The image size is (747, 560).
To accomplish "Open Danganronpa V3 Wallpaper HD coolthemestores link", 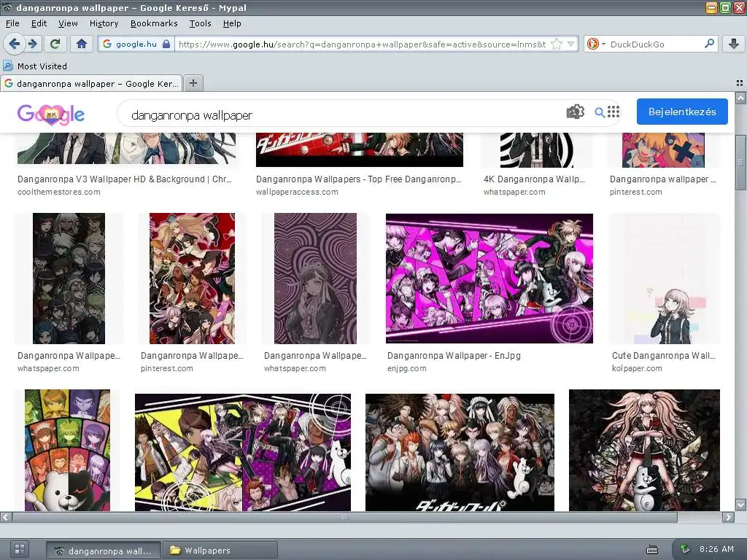I will [x=124, y=179].
